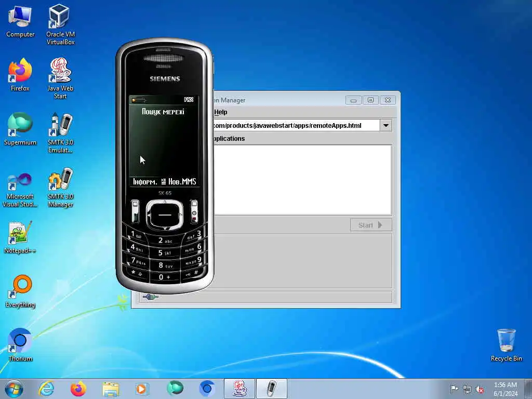Viewport: 532px width, 399px height.
Task: Click the remoteApps.html URL field
Action: (296, 126)
